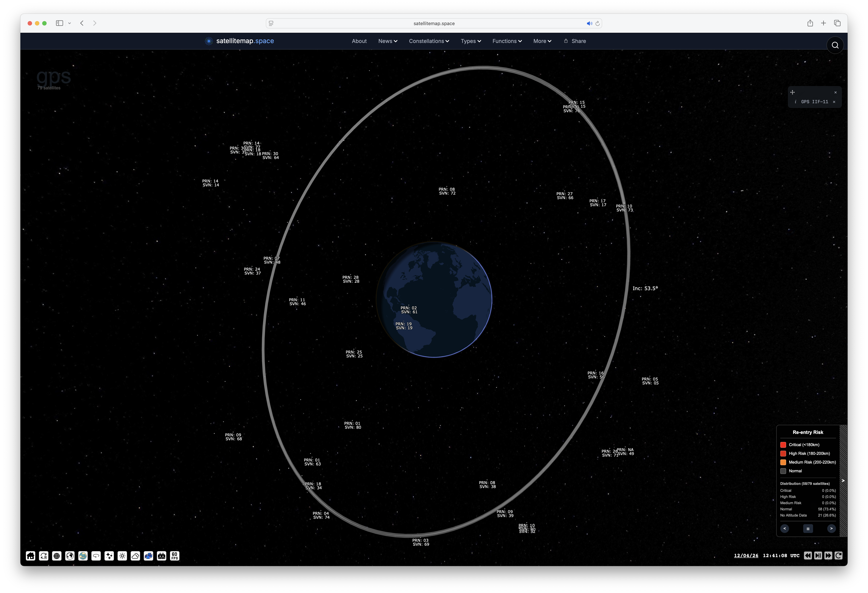This screenshot has height=593, width=868.
Task: Toggle the sparkles stars background icon
Action: pos(109,556)
